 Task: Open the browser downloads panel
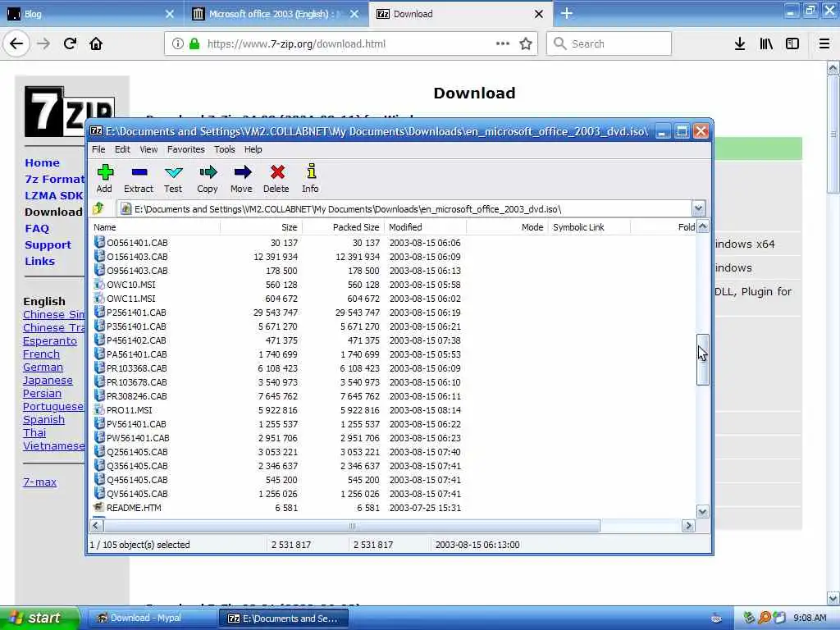pos(740,43)
